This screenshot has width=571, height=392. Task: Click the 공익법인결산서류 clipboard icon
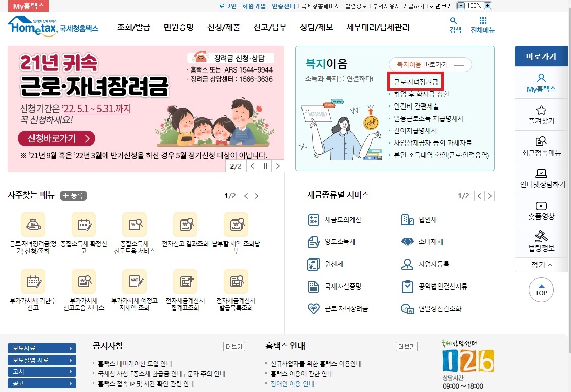[x=407, y=287]
